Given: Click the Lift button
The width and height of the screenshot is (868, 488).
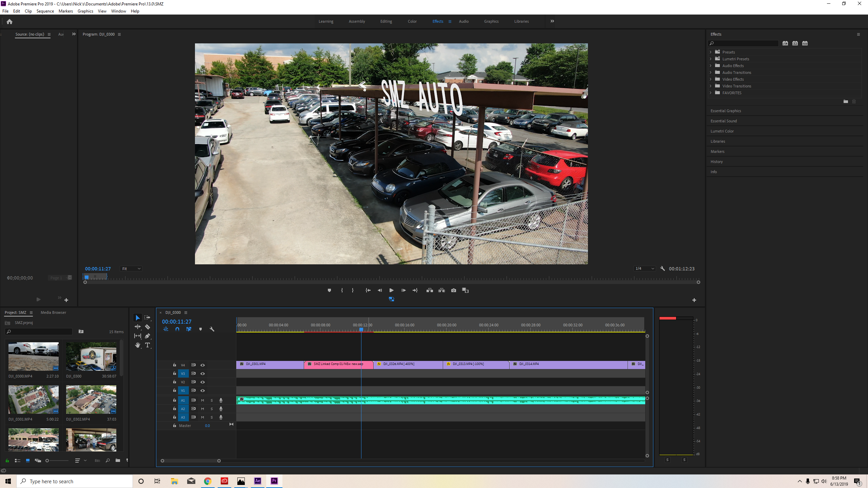Looking at the screenshot, I should (x=430, y=290).
